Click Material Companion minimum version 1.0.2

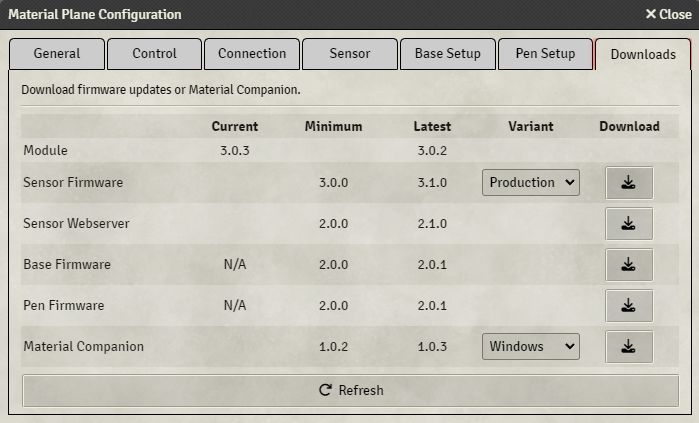[333, 347]
